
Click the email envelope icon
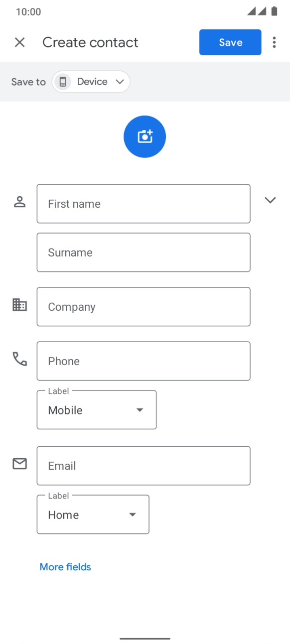[x=19, y=464]
